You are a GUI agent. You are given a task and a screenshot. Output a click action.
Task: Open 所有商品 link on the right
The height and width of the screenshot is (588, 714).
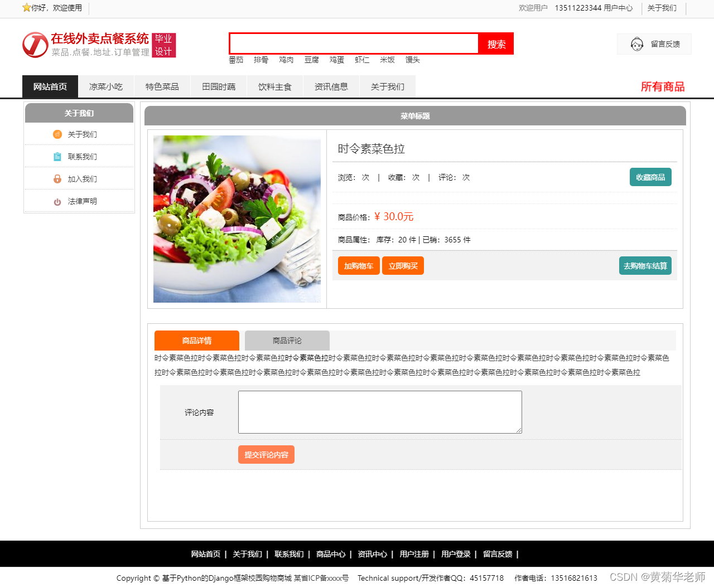coord(663,87)
